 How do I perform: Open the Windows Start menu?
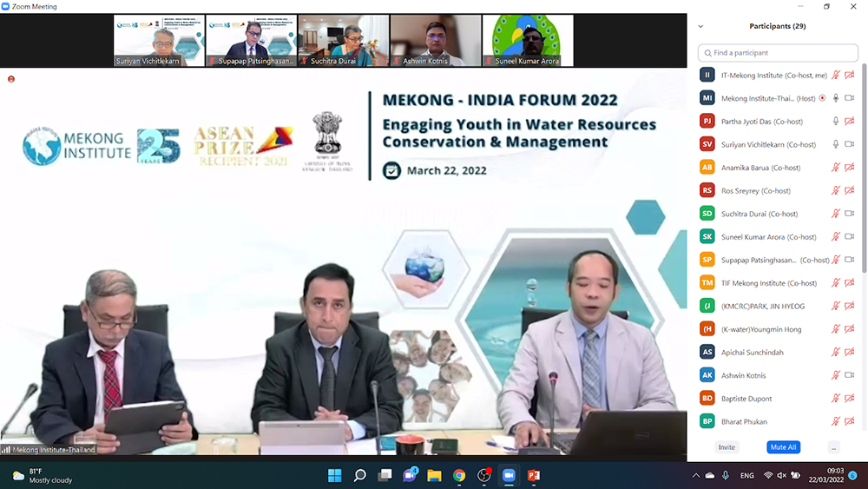click(335, 475)
